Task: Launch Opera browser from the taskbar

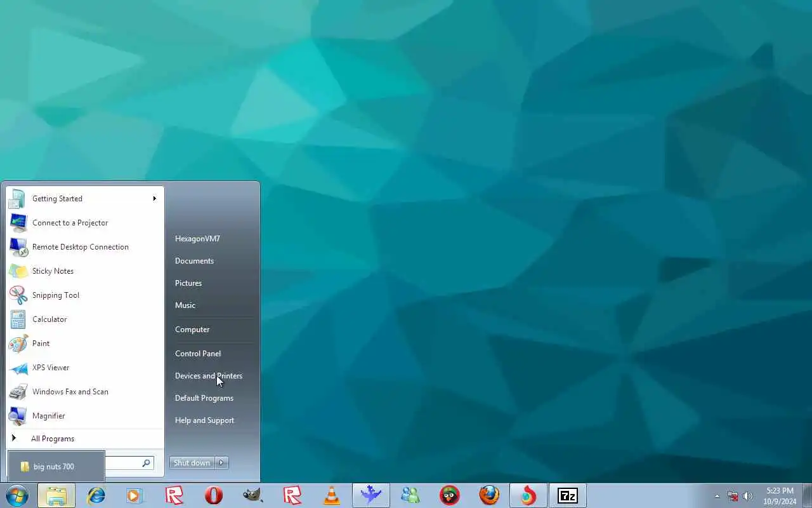Action: (214, 495)
